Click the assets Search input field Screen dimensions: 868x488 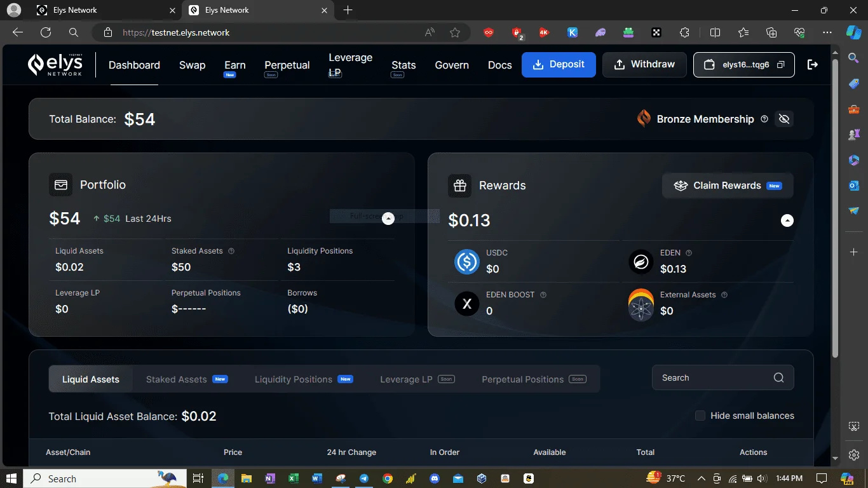tap(723, 377)
